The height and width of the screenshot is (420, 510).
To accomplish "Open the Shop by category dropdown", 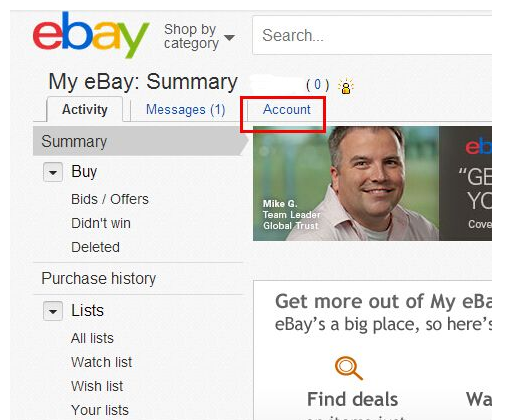I will pyautogui.click(x=199, y=36).
